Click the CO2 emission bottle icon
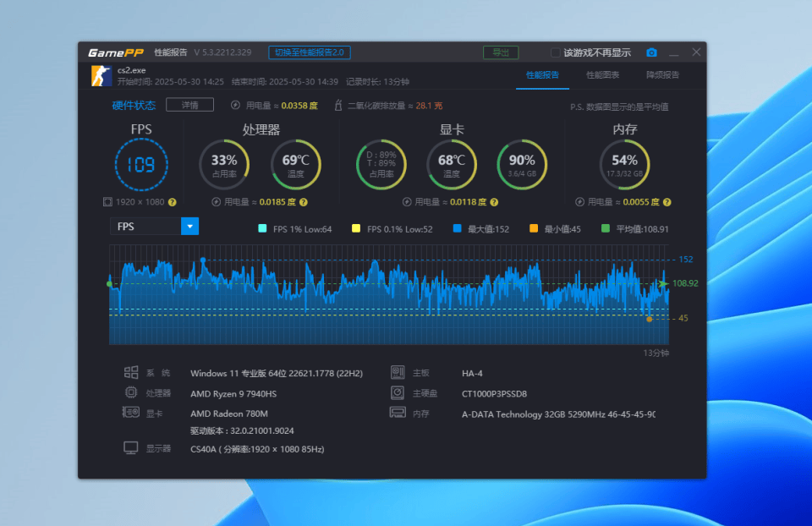812x526 pixels. pos(338,105)
